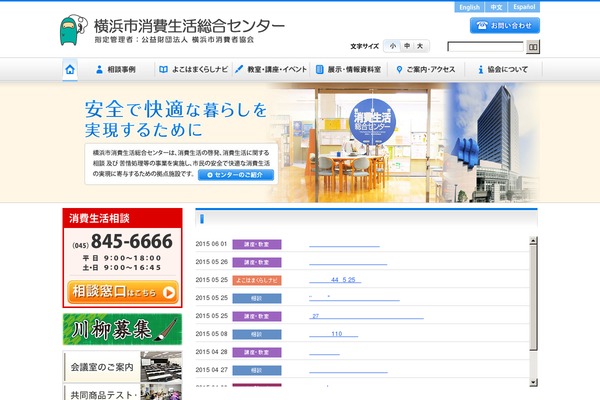Click 講座・教室 tag on 2015 06 01 row
This screenshot has width=600, height=400.
click(x=257, y=244)
